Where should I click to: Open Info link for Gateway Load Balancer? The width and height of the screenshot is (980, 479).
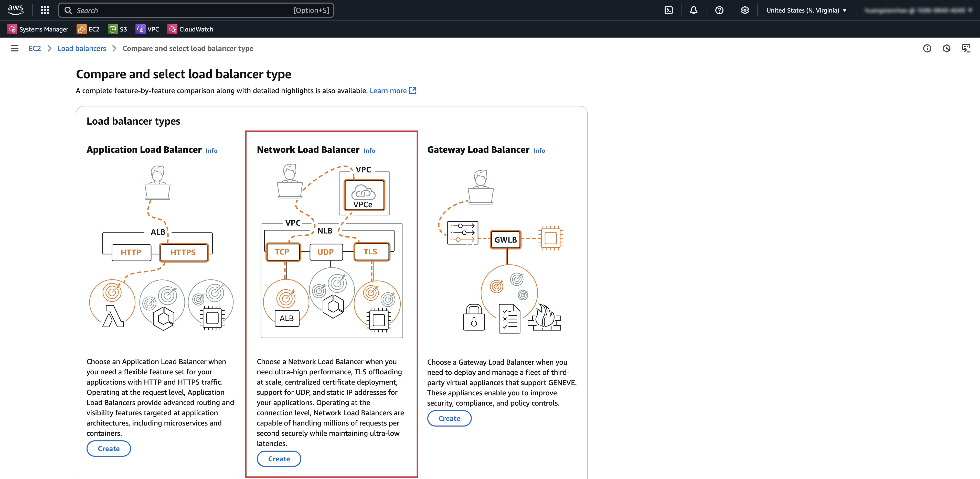(539, 150)
